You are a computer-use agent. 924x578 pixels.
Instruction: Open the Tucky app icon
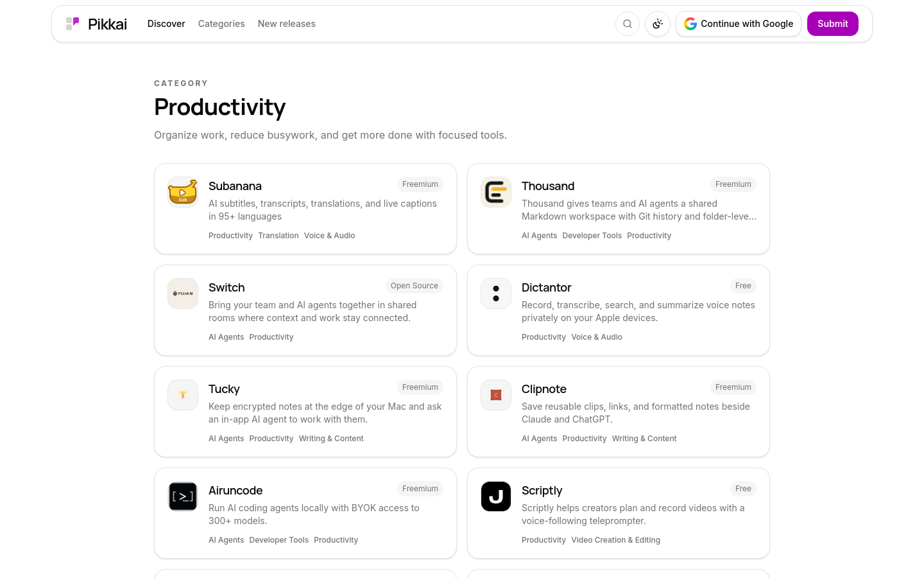tap(183, 395)
